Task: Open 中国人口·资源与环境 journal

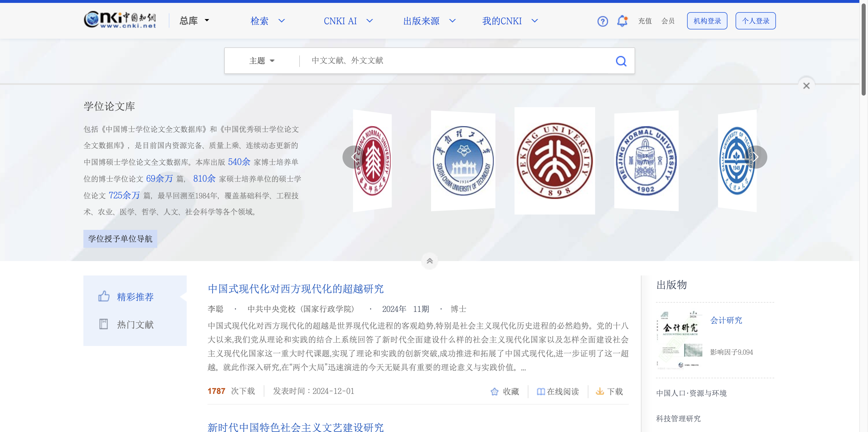Action: click(x=691, y=393)
